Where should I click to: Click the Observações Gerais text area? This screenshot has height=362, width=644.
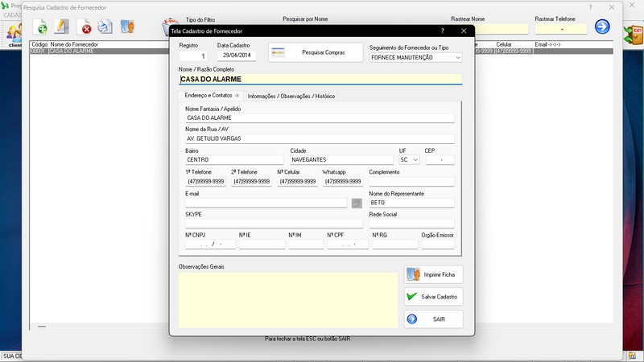click(287, 299)
